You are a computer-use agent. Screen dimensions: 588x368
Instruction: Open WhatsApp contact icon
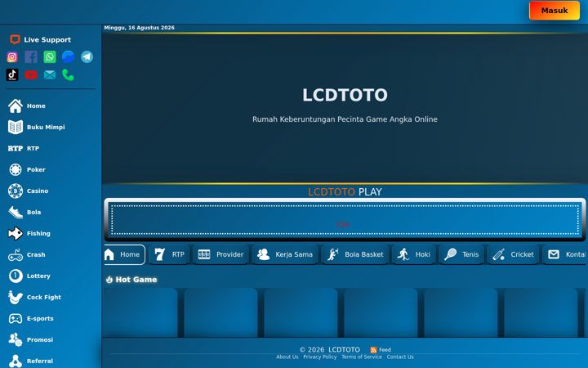[50, 56]
